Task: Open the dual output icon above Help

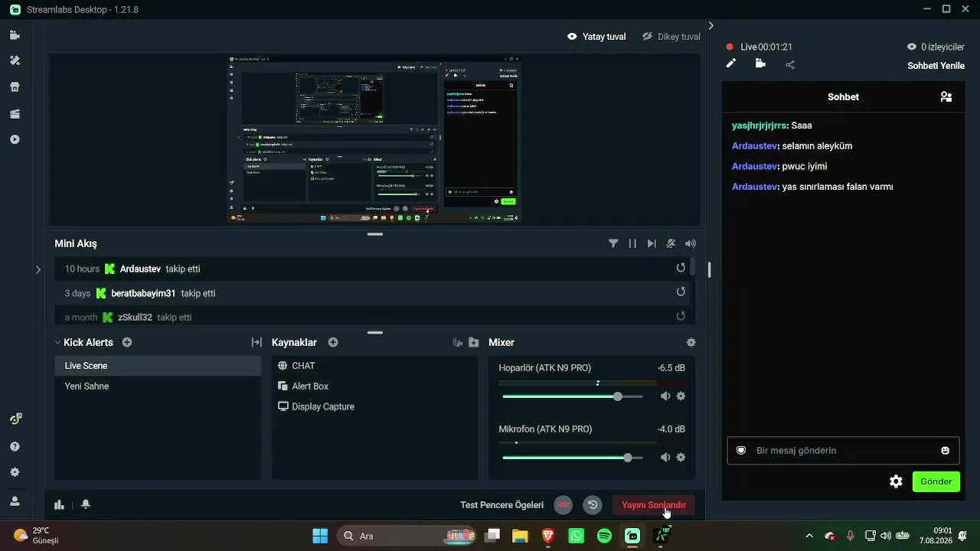Action: tap(15, 419)
